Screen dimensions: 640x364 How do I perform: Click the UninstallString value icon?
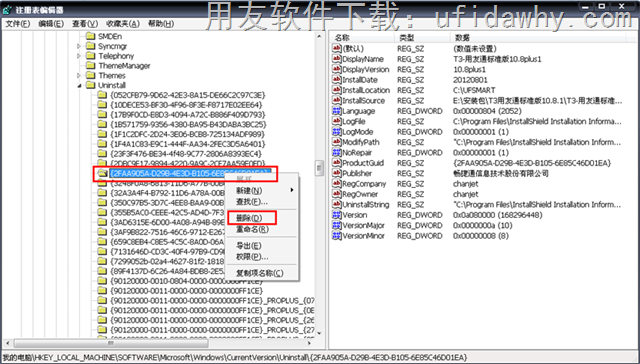(x=336, y=205)
